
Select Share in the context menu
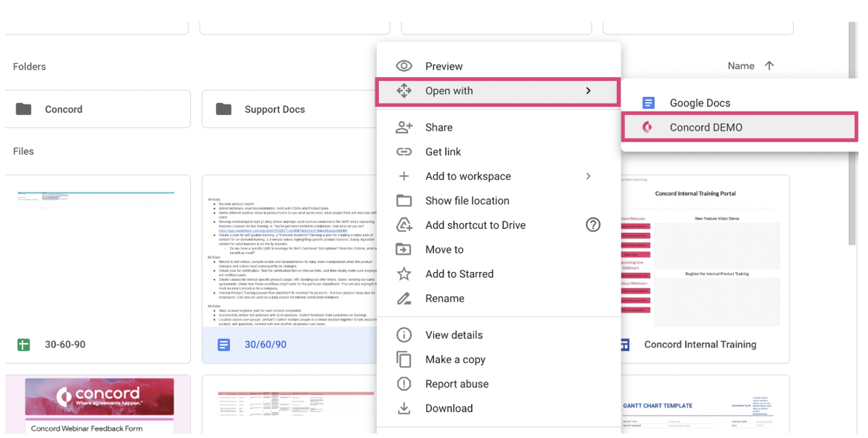pos(499,127)
